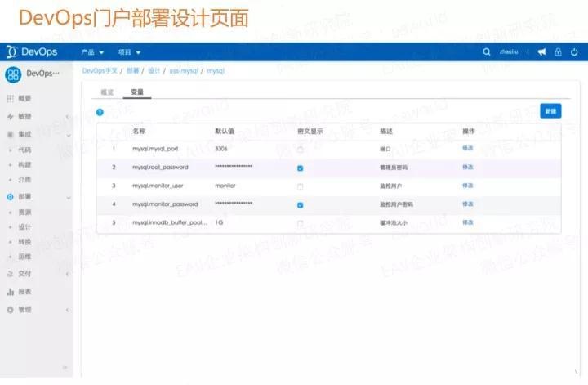Open the 产品 dropdown menu
The image size is (588, 385).
click(x=92, y=51)
